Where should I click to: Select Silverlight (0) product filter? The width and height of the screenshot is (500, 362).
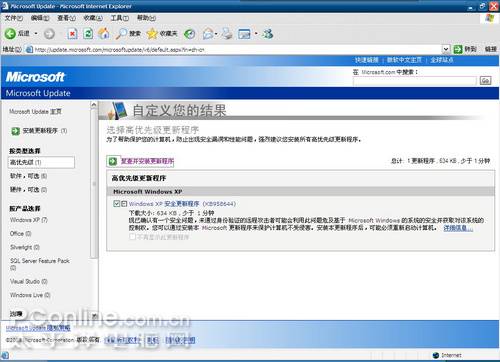click(25, 247)
